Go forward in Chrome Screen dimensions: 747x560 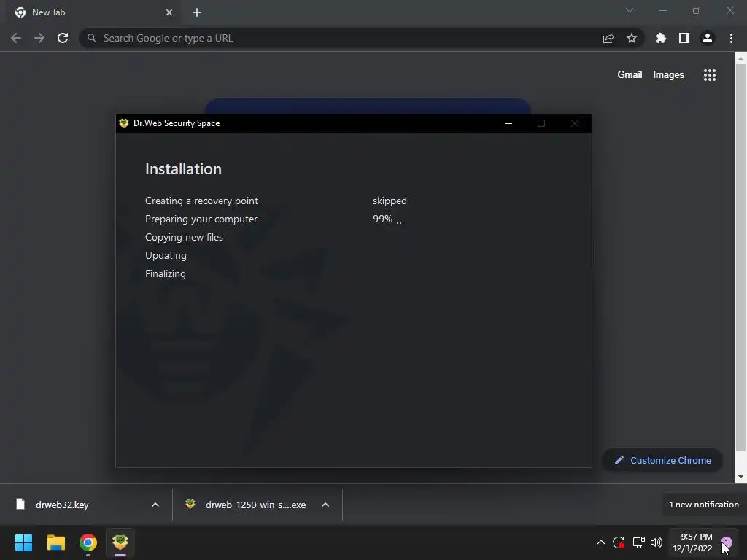[x=39, y=38]
